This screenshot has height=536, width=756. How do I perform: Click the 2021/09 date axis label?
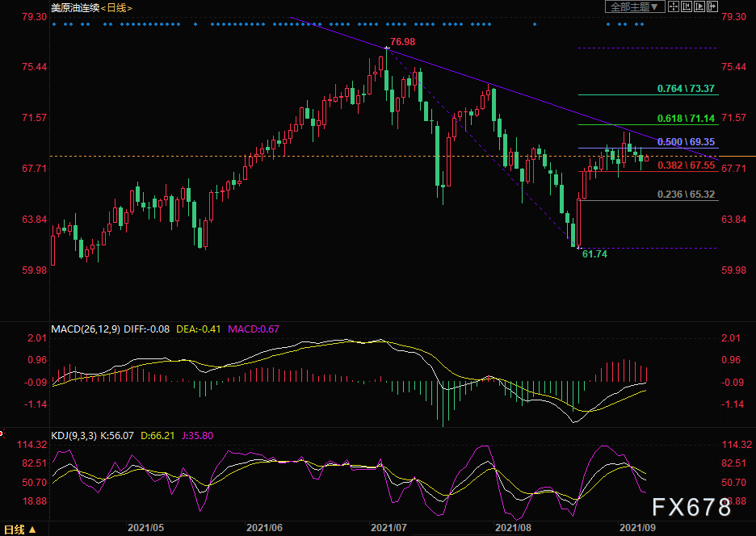(x=637, y=528)
